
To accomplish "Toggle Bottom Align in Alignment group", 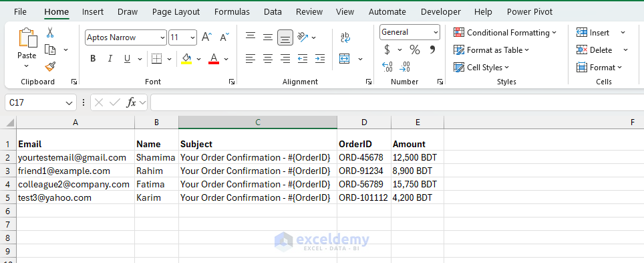I will (285, 38).
